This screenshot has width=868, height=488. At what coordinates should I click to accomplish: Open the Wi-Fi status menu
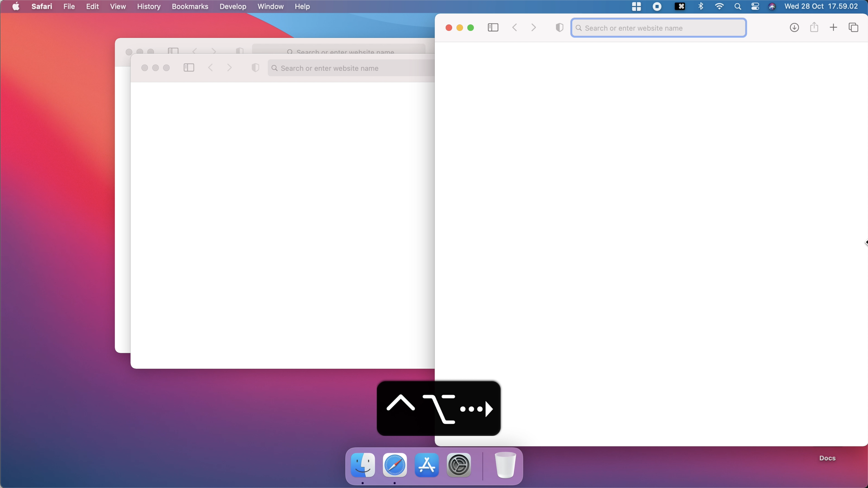pos(719,6)
